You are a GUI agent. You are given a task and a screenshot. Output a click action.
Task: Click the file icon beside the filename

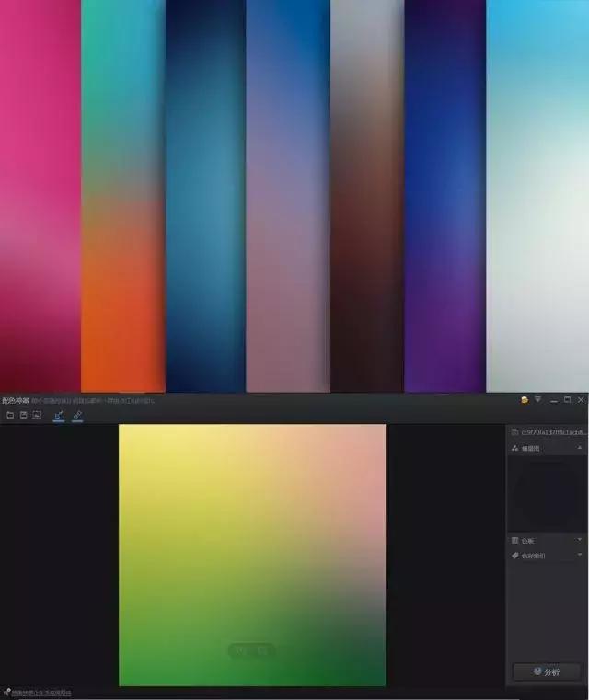click(514, 431)
